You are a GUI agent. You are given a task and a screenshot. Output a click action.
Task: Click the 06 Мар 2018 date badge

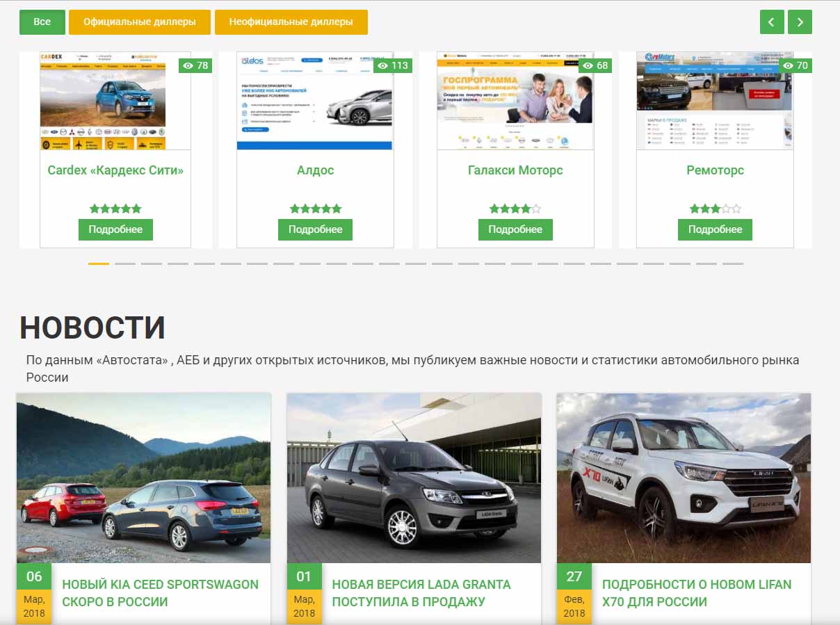pyautogui.click(x=33, y=594)
